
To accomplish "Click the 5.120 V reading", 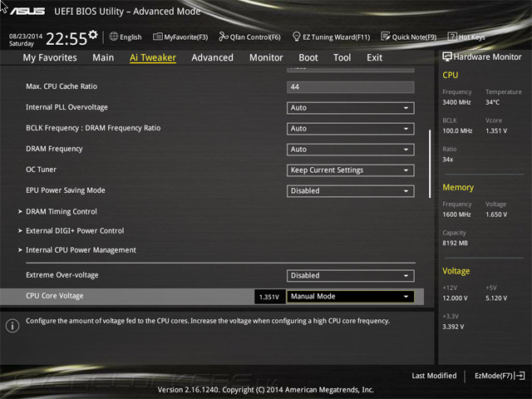I will pyautogui.click(x=496, y=298).
